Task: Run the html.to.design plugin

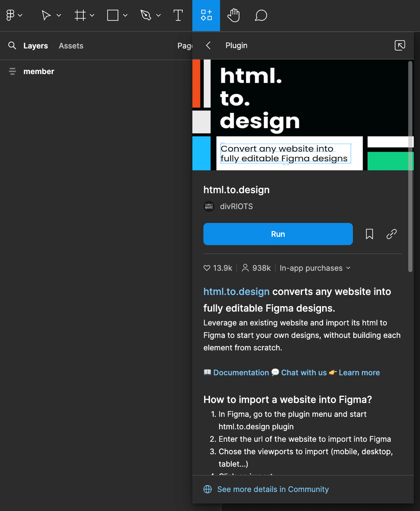Action: pos(278,234)
